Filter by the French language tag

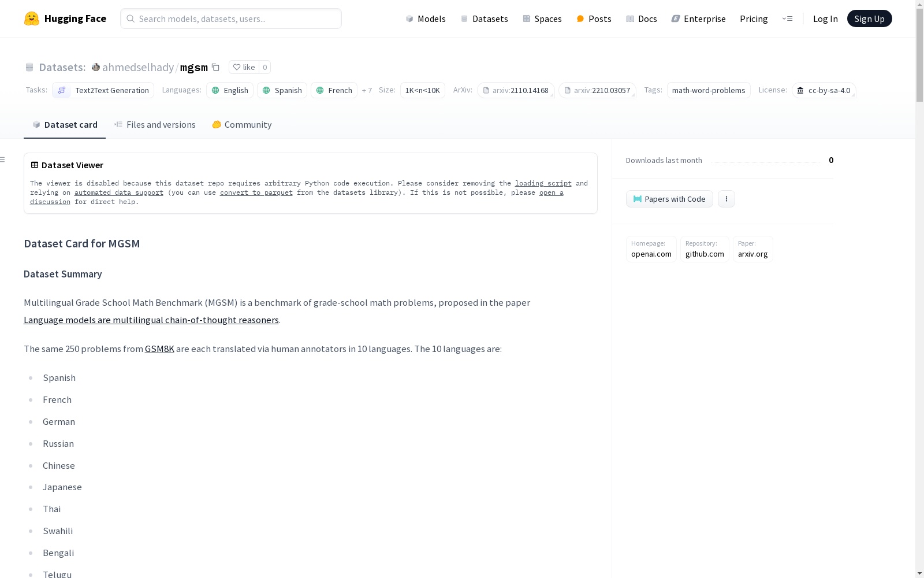coord(334,90)
